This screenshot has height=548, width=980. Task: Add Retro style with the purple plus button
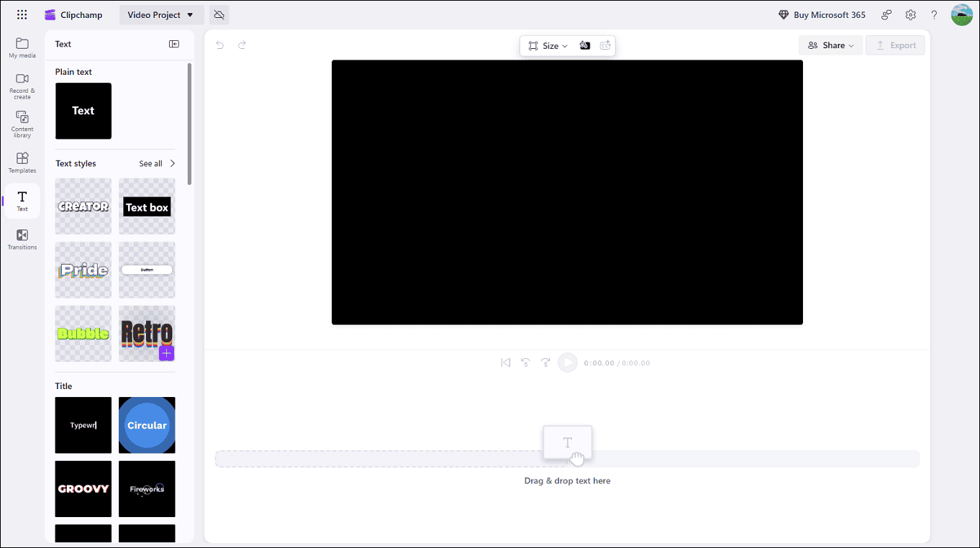[x=167, y=353]
